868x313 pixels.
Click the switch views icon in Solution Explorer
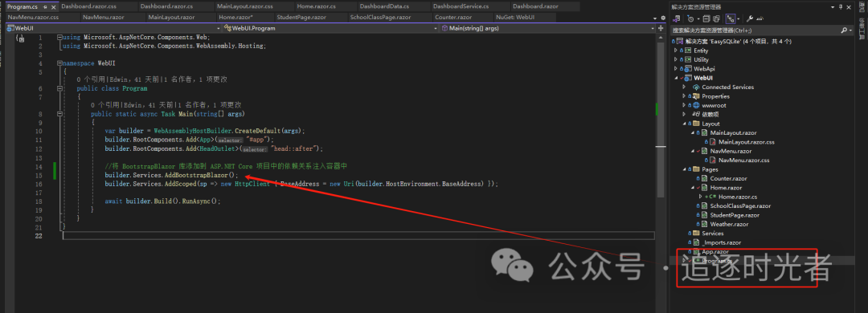click(677, 19)
